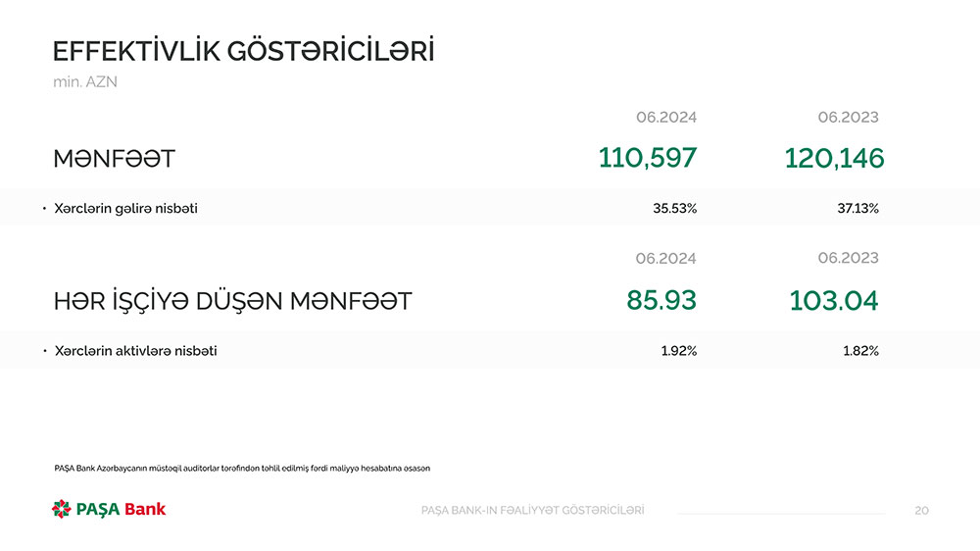Viewport: 980px width, 551px height.
Task: Click the PAŞA BANK-IN FƏALİYYƏT GÖSTƏRİCİLƏRİ footer text
Action: tap(532, 510)
